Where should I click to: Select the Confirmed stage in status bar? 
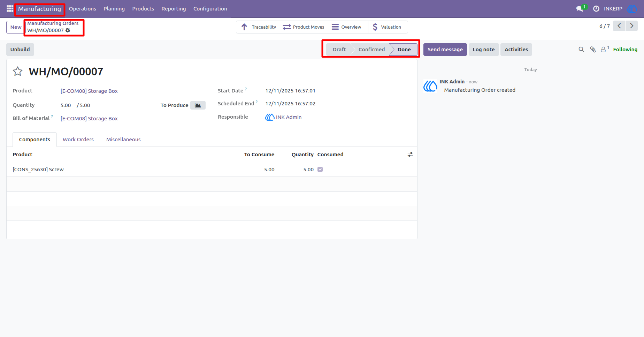pyautogui.click(x=371, y=50)
